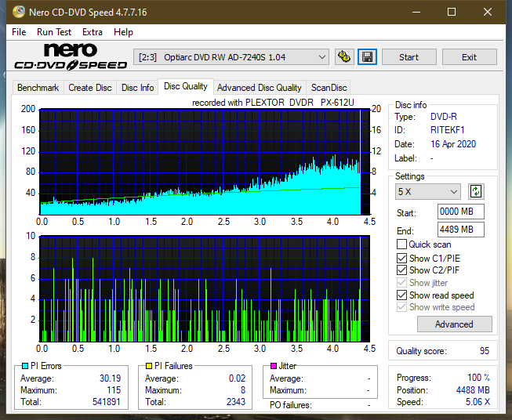The image size is (512, 420).
Task: Maximize the Nero window
Action: click(x=452, y=12)
